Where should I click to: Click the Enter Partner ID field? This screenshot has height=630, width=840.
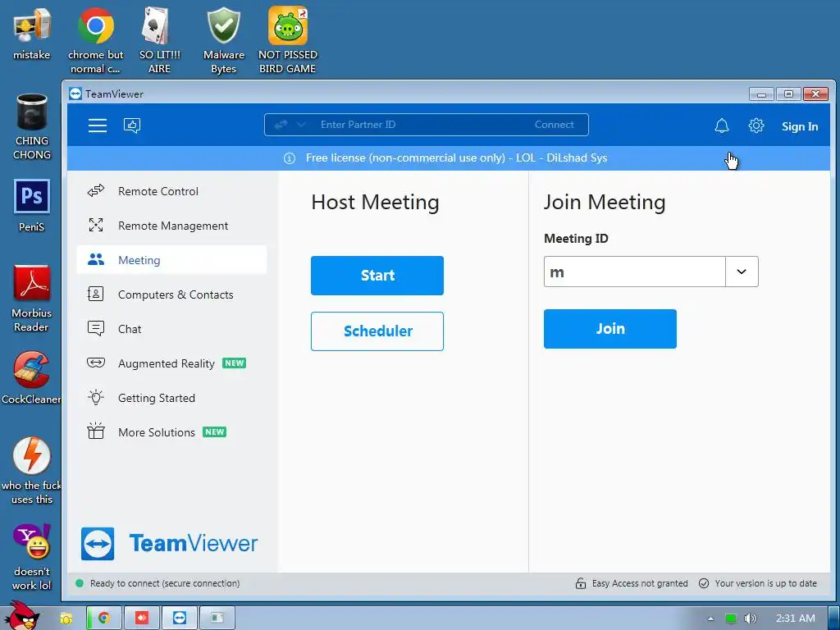(x=418, y=125)
